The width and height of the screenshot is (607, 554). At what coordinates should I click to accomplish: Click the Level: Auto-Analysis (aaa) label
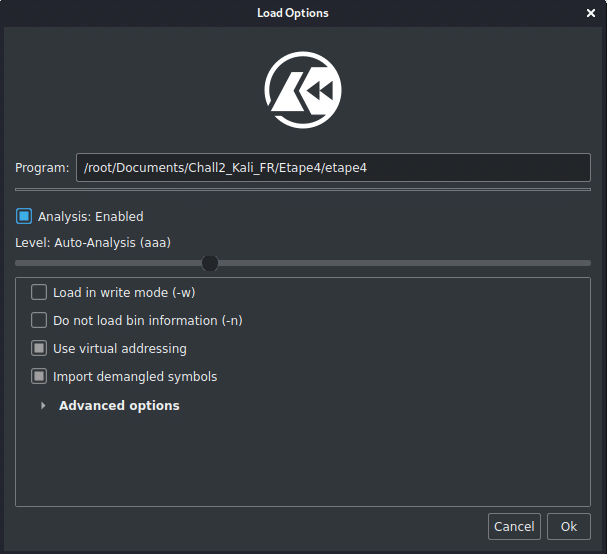(x=93, y=243)
